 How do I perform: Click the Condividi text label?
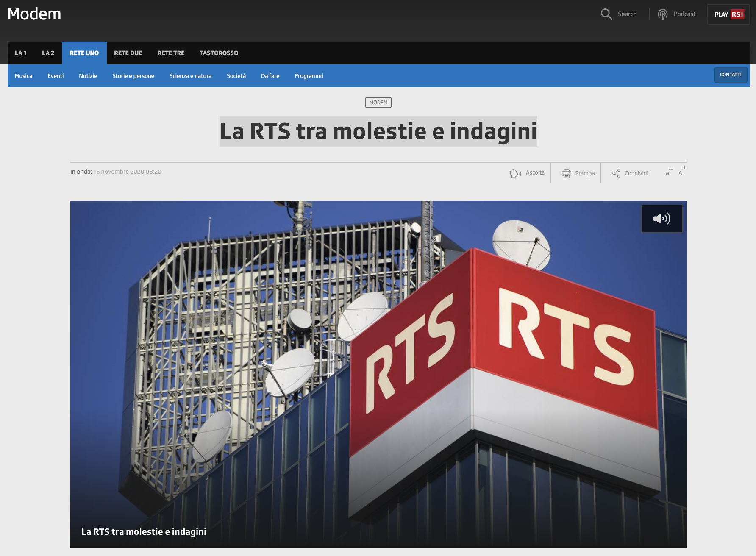pos(636,173)
